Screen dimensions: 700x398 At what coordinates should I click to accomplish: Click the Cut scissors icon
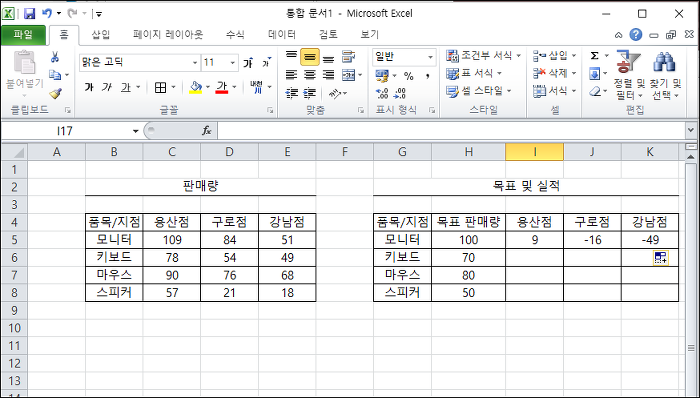point(54,57)
